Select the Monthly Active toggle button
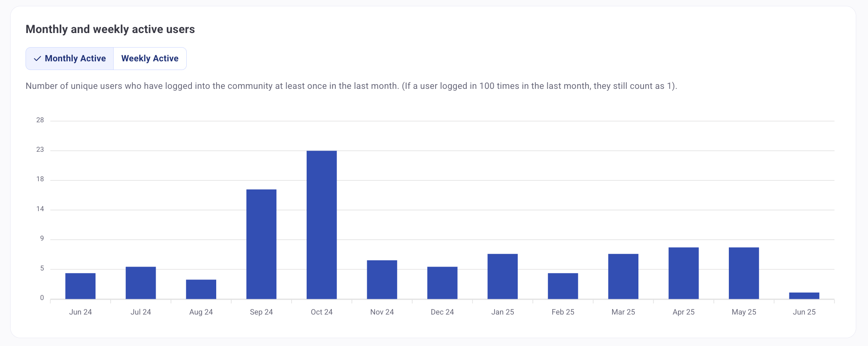 [70, 59]
